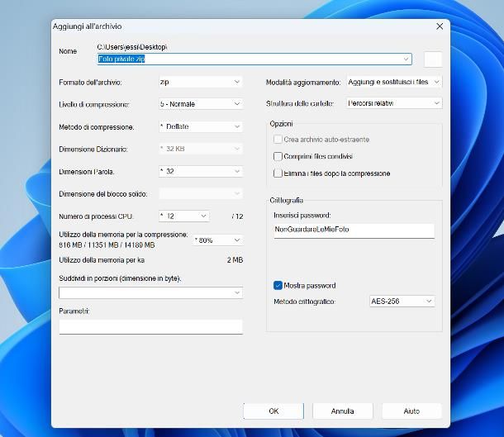The width and height of the screenshot is (504, 437).
Task: Toggle Comprimi files condivisi checkbox
Action: [x=278, y=156]
